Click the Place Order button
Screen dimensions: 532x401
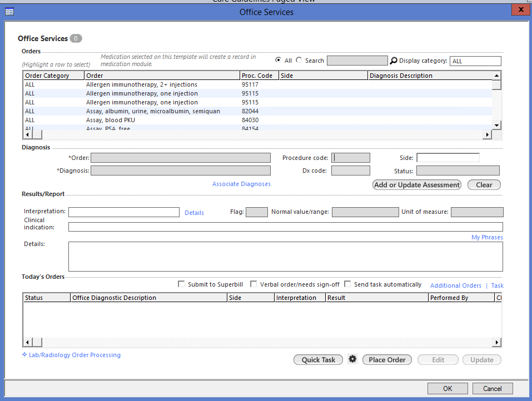(387, 360)
